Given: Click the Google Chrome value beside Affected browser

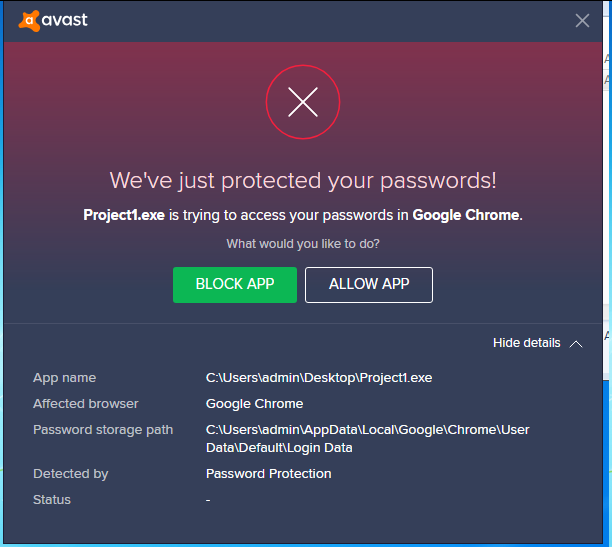Looking at the screenshot, I should click(x=254, y=404).
